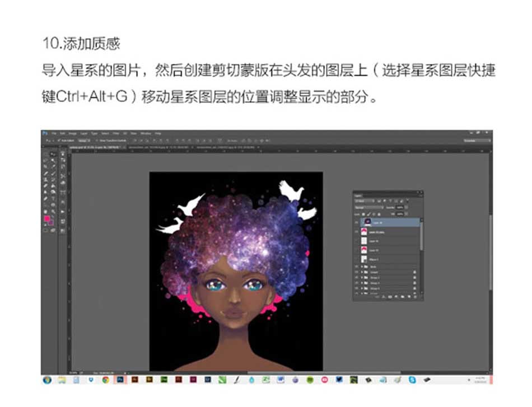Toggle visibility of the top galaxy layer
Image resolution: width=532 pixels, height=407 pixels.
[x=356, y=222]
